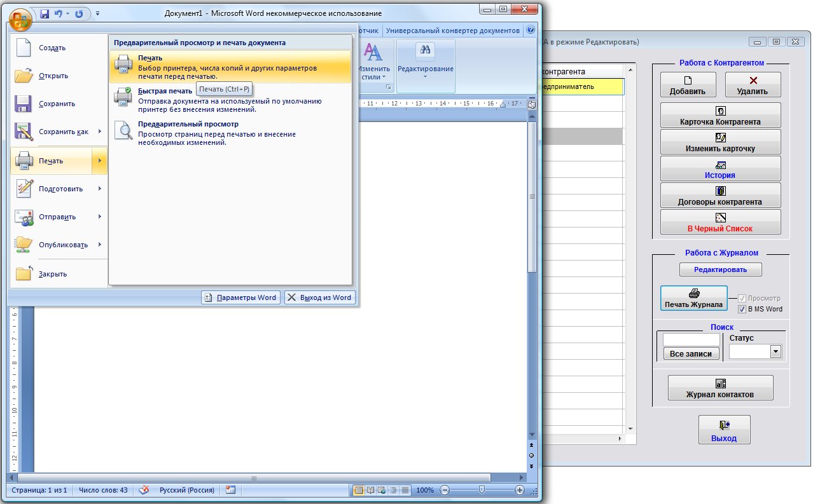Click the Поиск text input field
Image resolution: width=813 pixels, height=504 pixels.
(691, 339)
